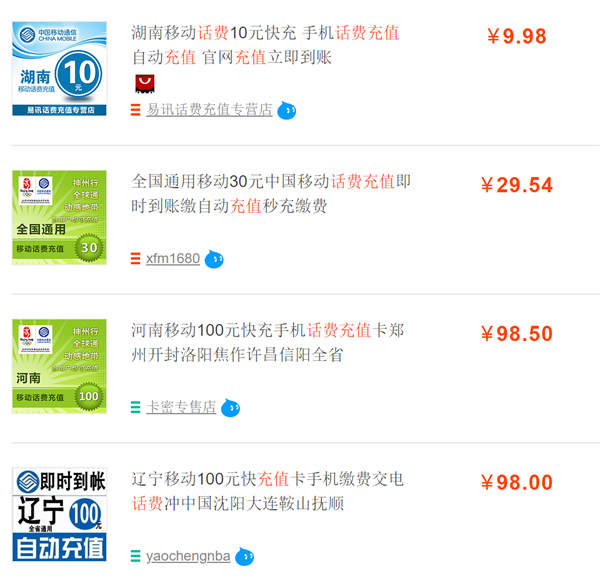Click the 湖南 10元 China Mobile thumbnail
This screenshot has width=600, height=585.
click(x=59, y=68)
